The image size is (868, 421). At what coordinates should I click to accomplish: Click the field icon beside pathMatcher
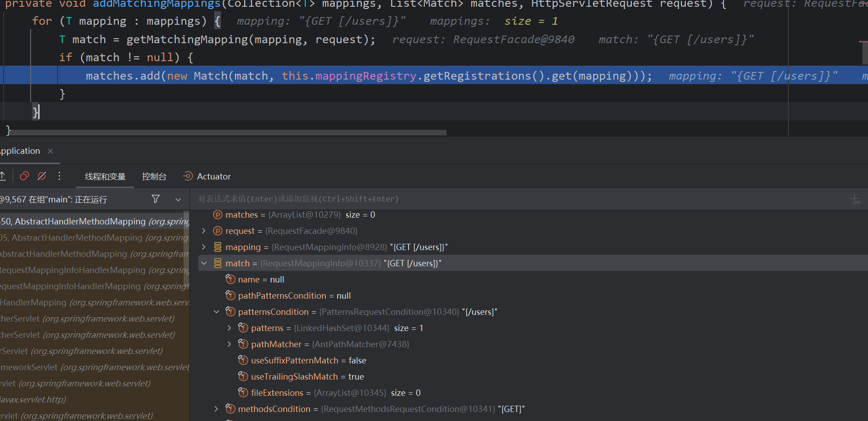[243, 344]
